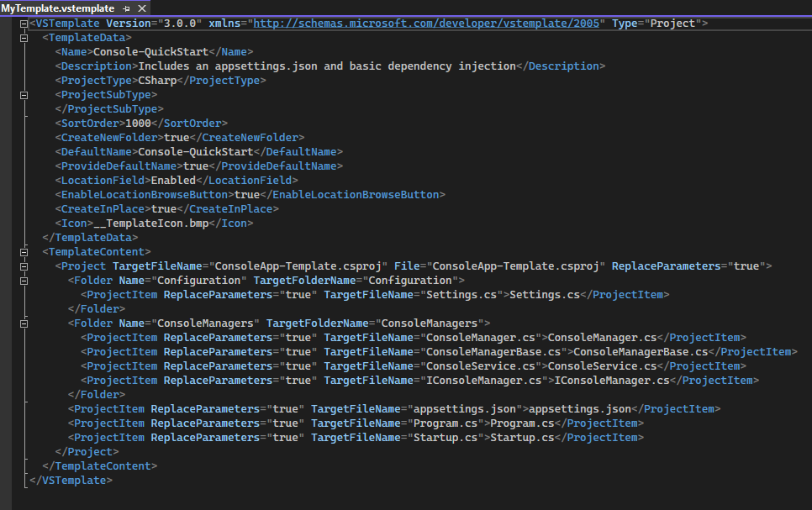Click the __TemplateIcon.bmp icon filename text
This screenshot has height=510, width=812.
point(150,223)
